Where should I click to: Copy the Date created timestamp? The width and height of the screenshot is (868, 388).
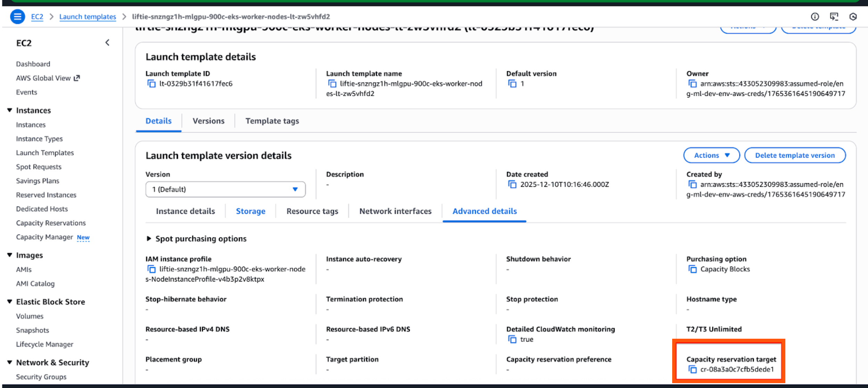512,184
